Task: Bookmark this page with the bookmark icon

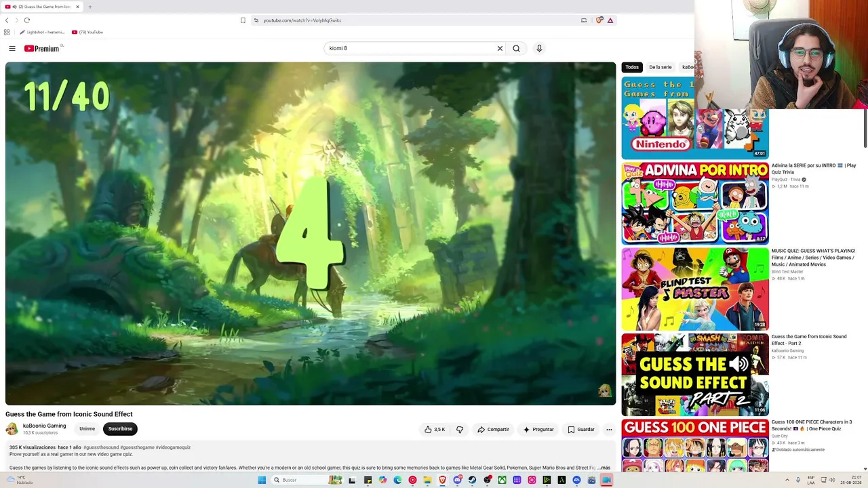Action: (x=243, y=20)
